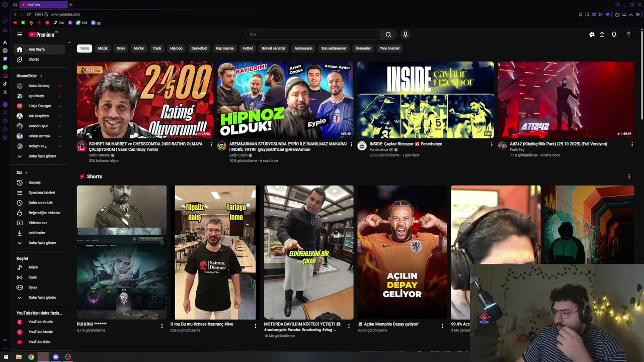Open WhatsApp in the browser sidebar
The image size is (644, 362).
5,67
